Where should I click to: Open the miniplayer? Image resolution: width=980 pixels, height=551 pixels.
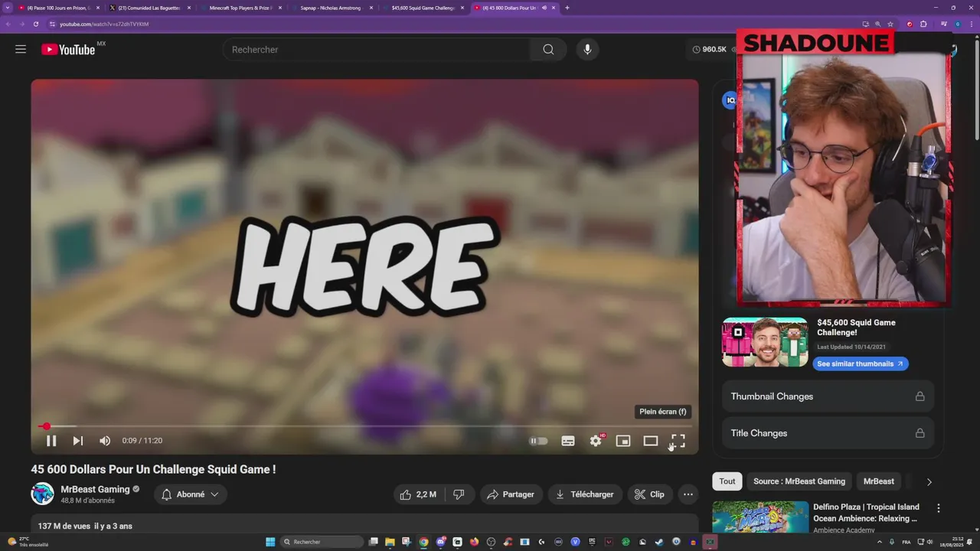point(623,441)
